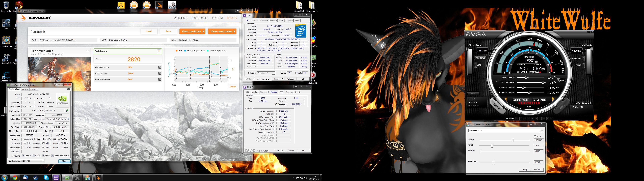Open the Tools dropdown arrow in the CPU-Z memory window
Screen dimensions: 644x181
[282, 150]
